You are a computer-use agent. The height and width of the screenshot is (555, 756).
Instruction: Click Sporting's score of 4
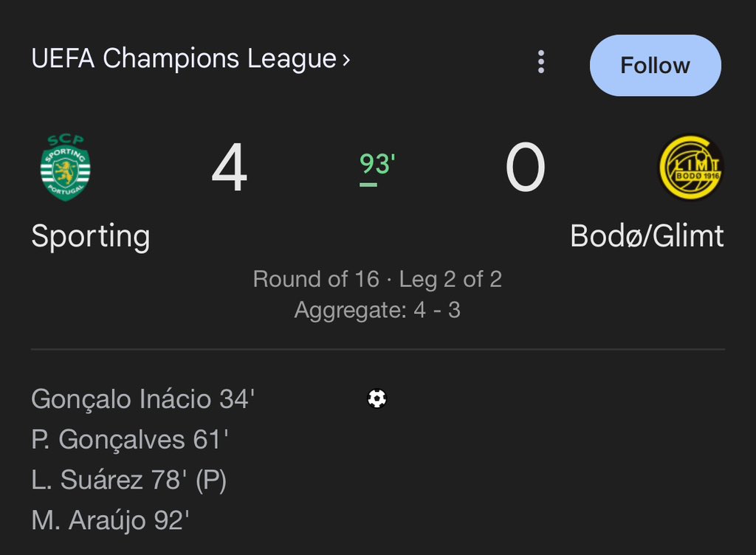point(230,169)
